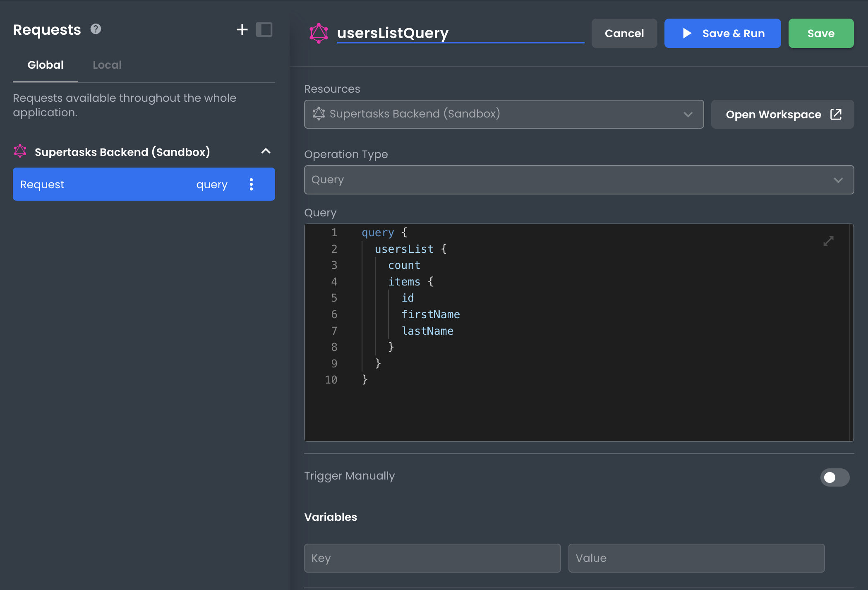Open the three-dot menu on Request item
868x590 pixels.
[251, 184]
